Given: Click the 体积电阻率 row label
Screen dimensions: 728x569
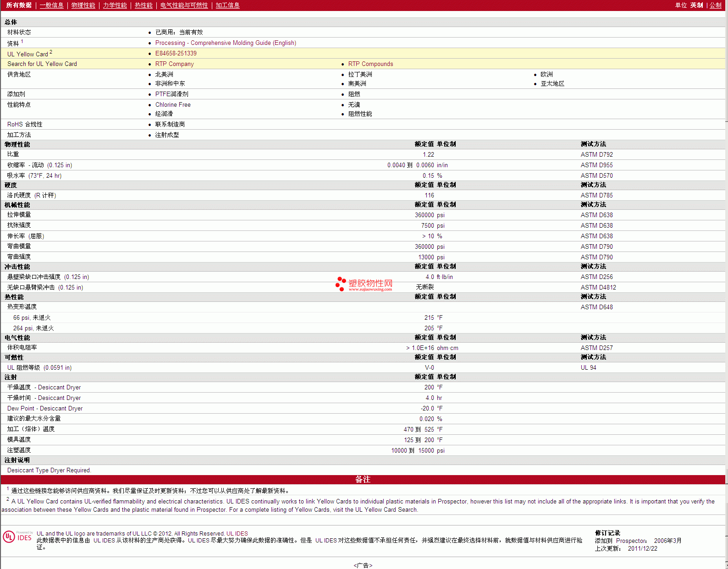Looking at the screenshot, I should point(22,347).
